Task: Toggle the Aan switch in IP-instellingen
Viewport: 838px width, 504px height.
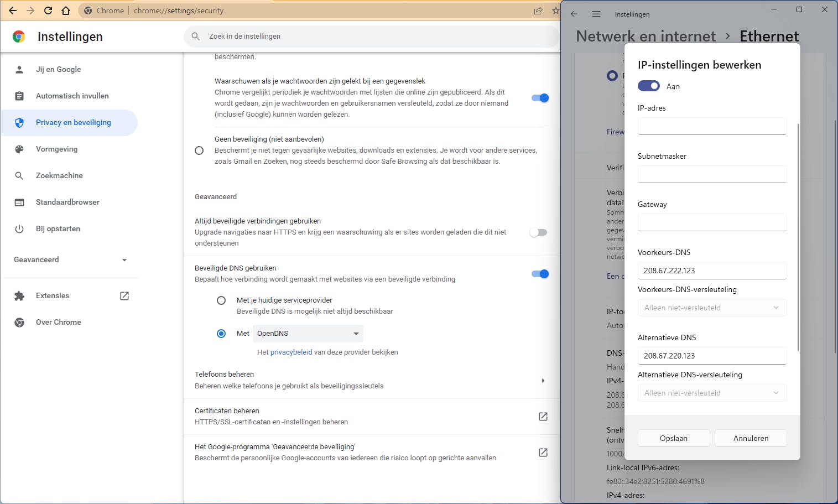Action: (x=649, y=86)
